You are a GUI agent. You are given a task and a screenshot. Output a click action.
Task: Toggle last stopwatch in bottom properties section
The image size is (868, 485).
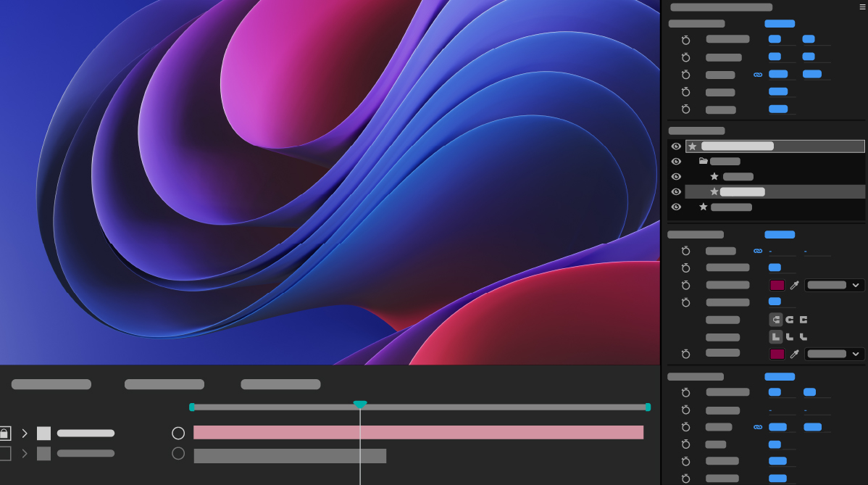685,478
